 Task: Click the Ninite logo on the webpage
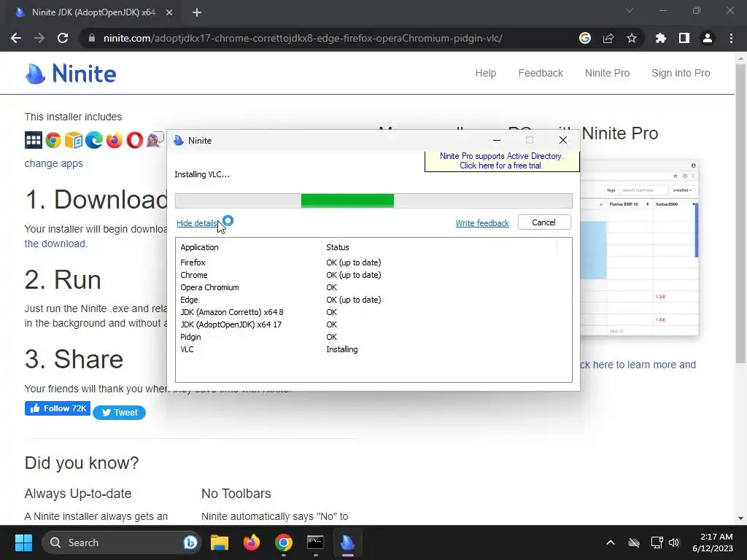pyautogui.click(x=71, y=74)
